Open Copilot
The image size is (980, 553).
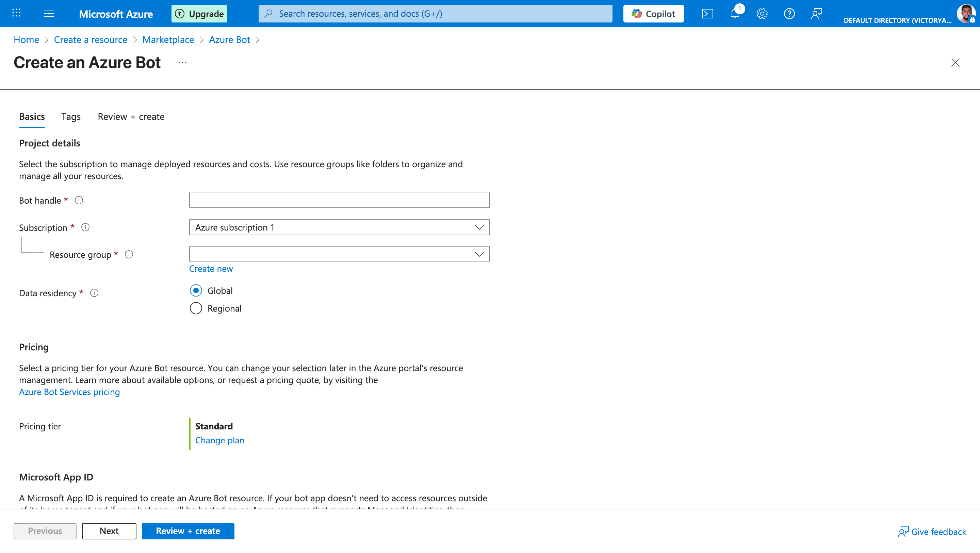653,14
